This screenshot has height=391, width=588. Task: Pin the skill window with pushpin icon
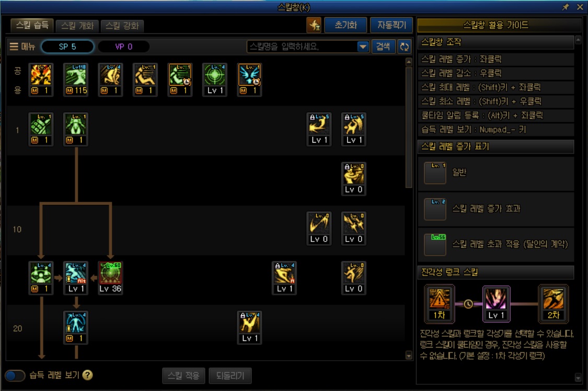pyautogui.click(x=566, y=7)
